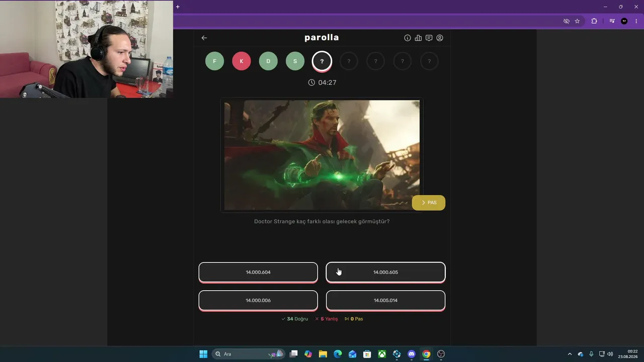Viewport: 644px width, 362px height.
Task: Skip the question with the PAS button
Action: pos(429,203)
